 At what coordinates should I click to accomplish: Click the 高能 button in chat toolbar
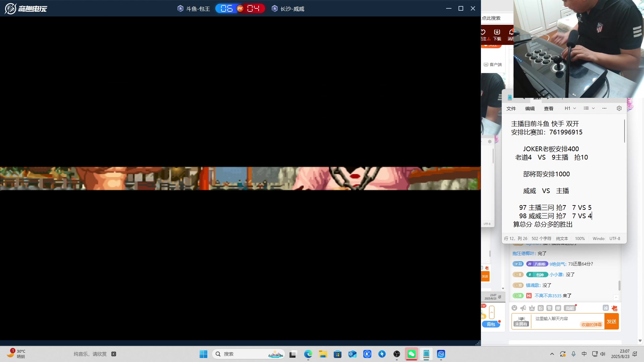point(570,308)
